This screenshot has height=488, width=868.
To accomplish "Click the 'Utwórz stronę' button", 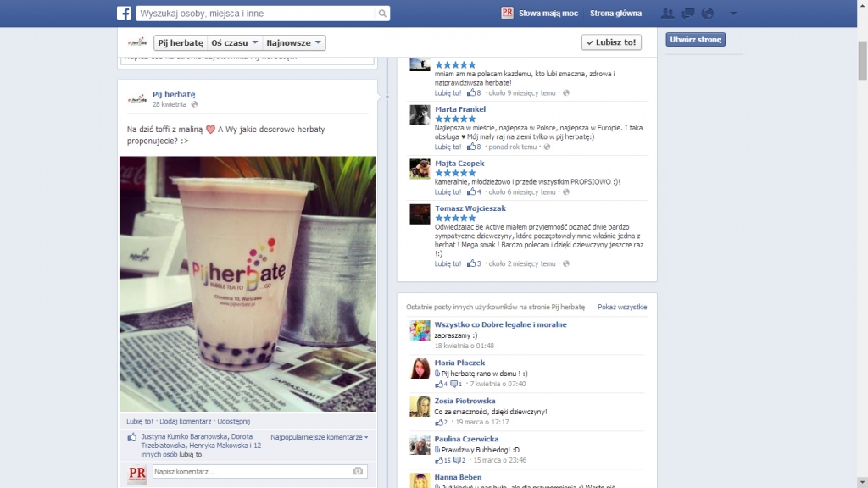I will tap(695, 40).
